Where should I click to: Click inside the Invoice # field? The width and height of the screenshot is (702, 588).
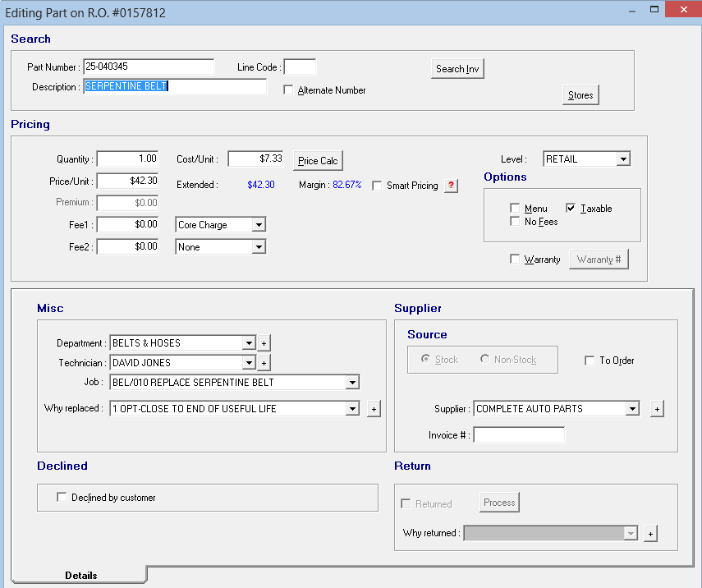click(x=519, y=434)
